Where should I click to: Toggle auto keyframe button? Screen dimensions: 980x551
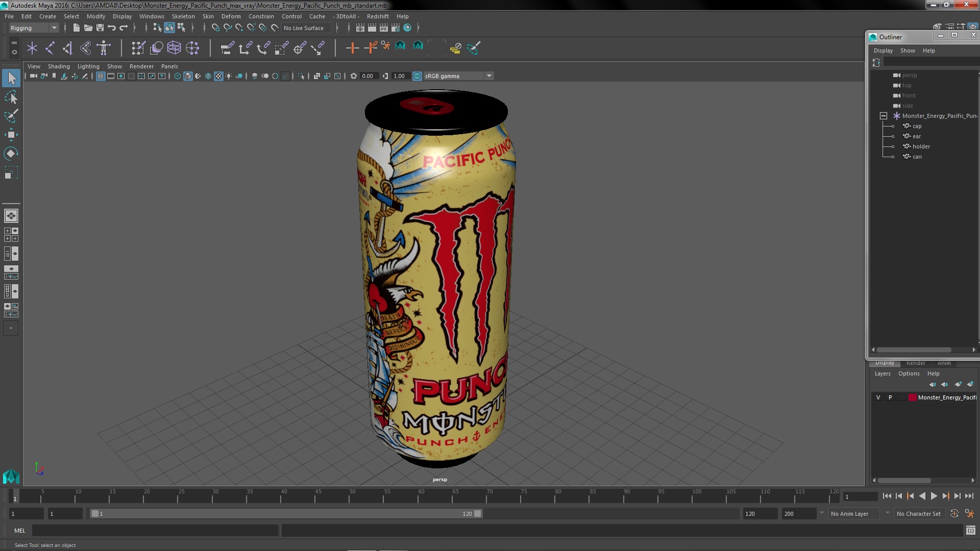point(954,514)
